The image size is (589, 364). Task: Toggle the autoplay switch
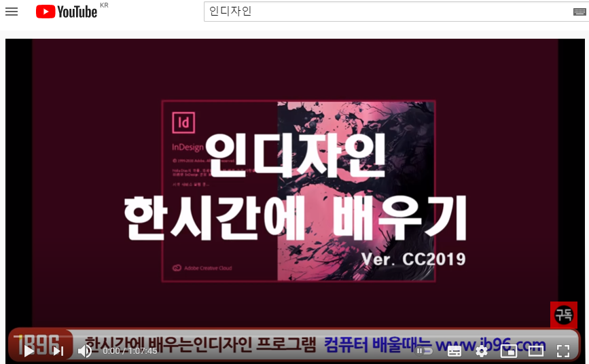pos(424,351)
